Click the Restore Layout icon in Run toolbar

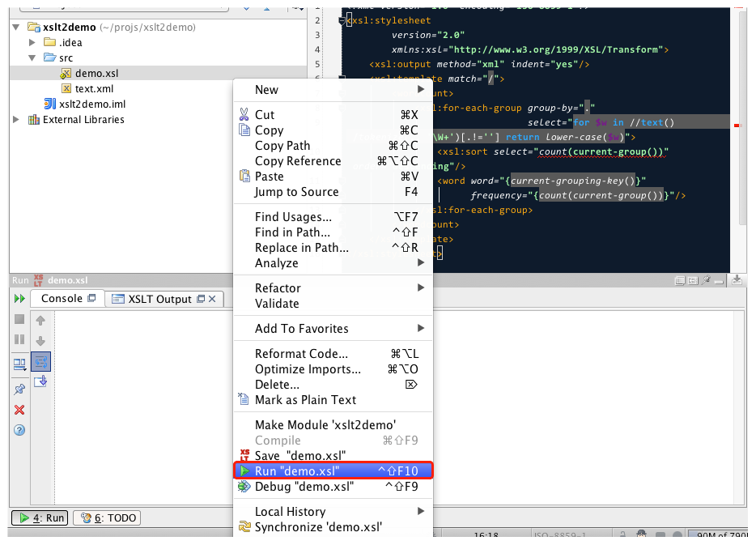[x=19, y=364]
